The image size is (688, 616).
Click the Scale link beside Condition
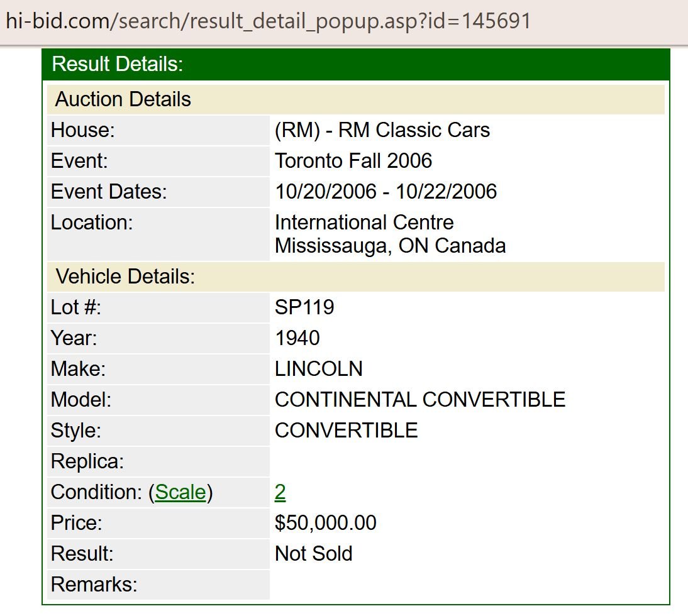180,492
